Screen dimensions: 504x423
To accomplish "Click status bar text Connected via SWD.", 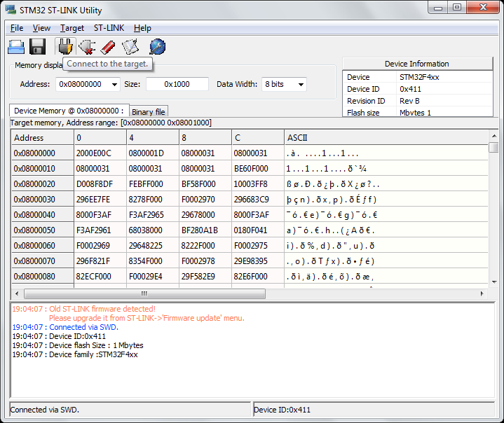I will [45, 410].
